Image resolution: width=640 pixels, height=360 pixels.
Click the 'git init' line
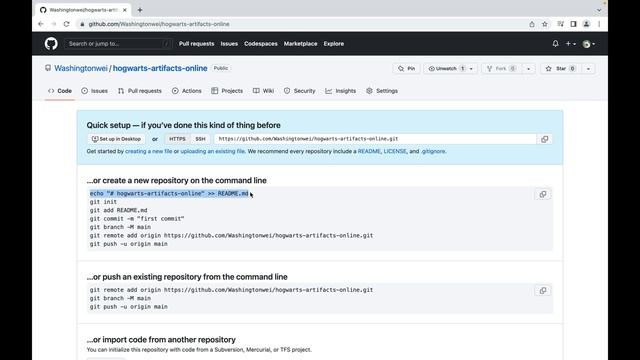pos(103,202)
